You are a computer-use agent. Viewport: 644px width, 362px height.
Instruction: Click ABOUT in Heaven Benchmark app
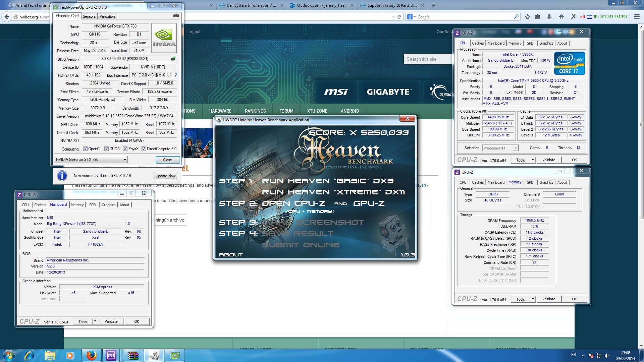(231, 255)
